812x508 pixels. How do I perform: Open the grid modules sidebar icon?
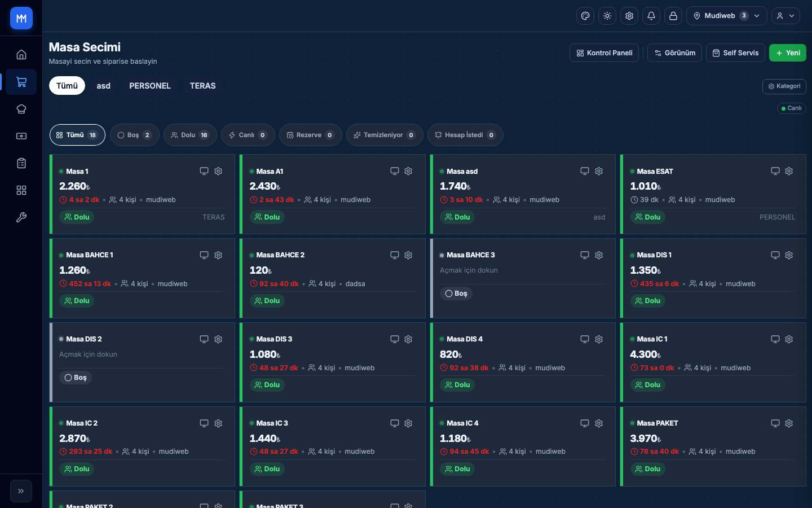coord(21,190)
